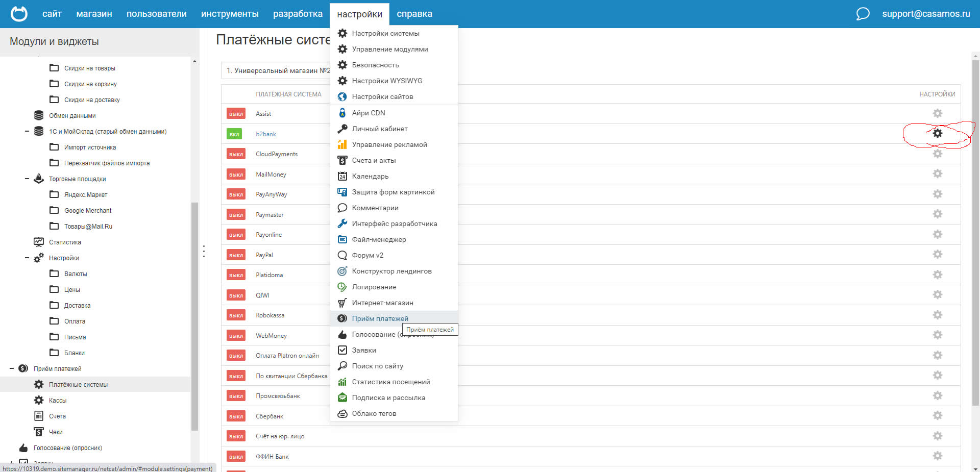Select 'Интернет-магазин' from the settings menu
Screen dimensions: 980x472
point(382,303)
